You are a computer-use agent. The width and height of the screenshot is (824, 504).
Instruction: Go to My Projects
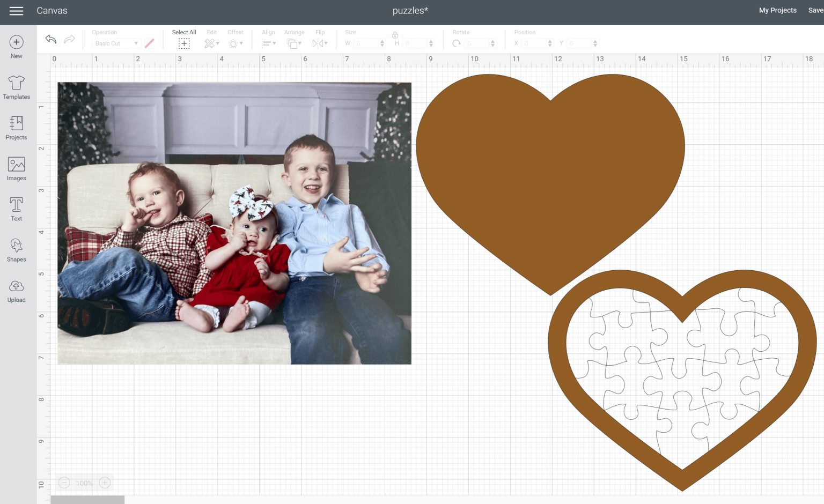(777, 10)
